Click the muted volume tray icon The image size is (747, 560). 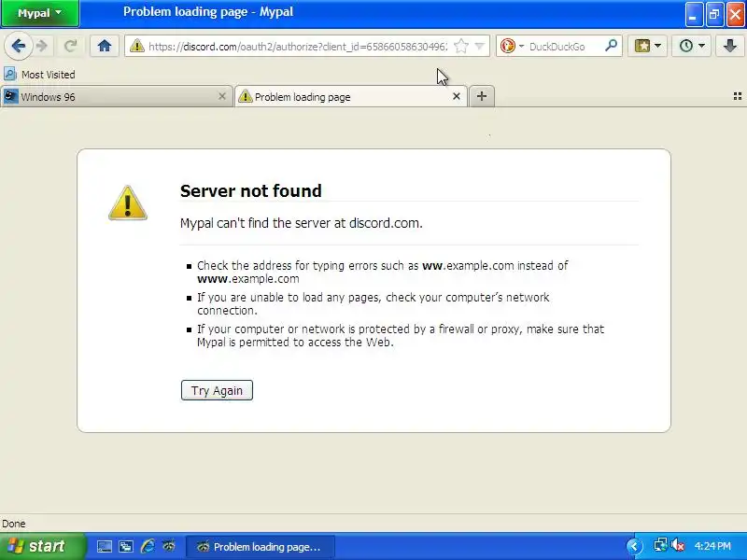[678, 545]
